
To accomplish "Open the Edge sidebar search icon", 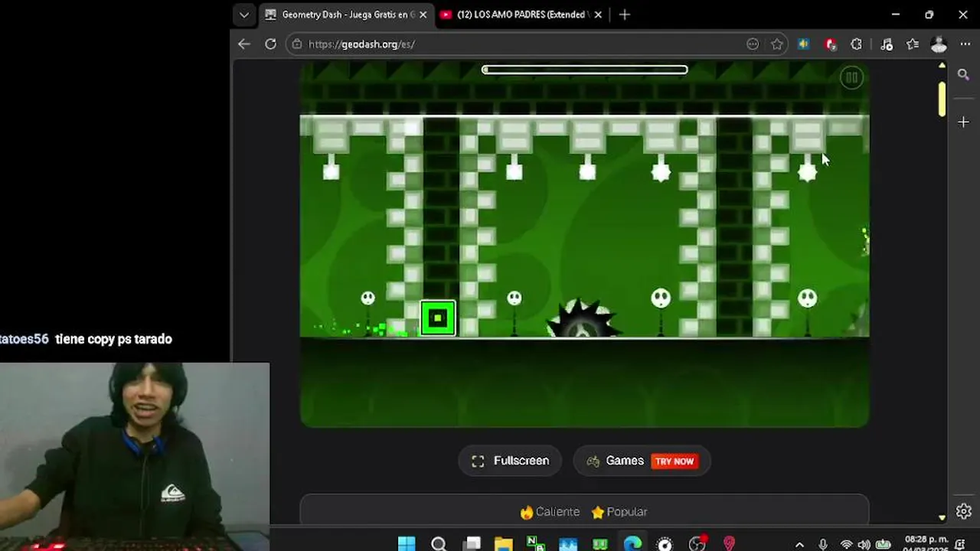I will coord(963,75).
